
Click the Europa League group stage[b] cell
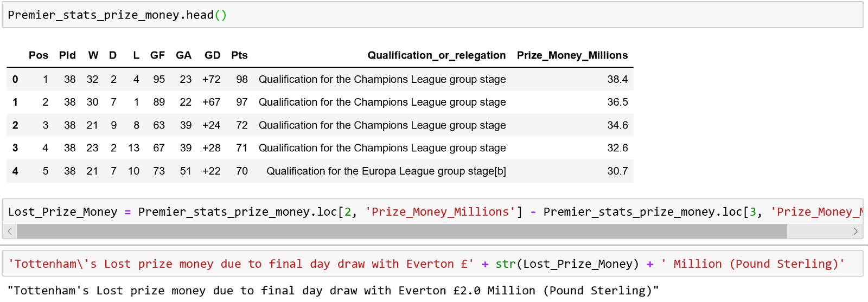pos(386,171)
